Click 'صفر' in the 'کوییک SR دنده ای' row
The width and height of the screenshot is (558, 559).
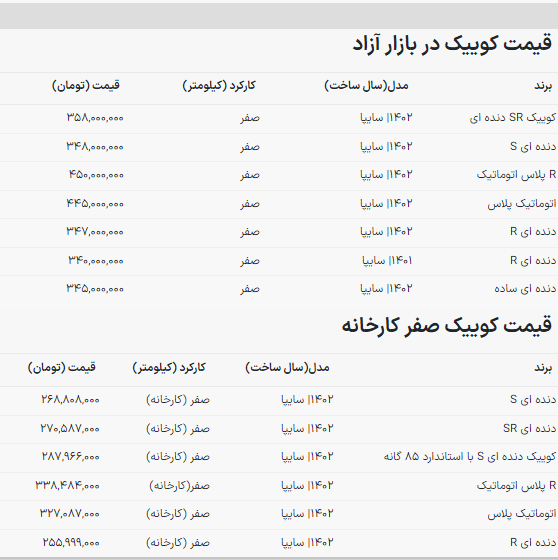point(250,118)
